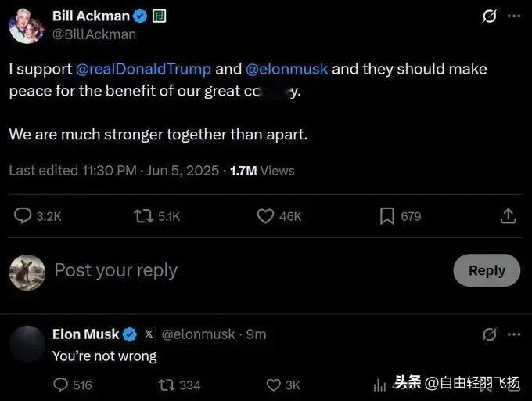532x401 pixels.
Task: Click Grok icon on Elon Musk's reply
Action: (x=490, y=334)
